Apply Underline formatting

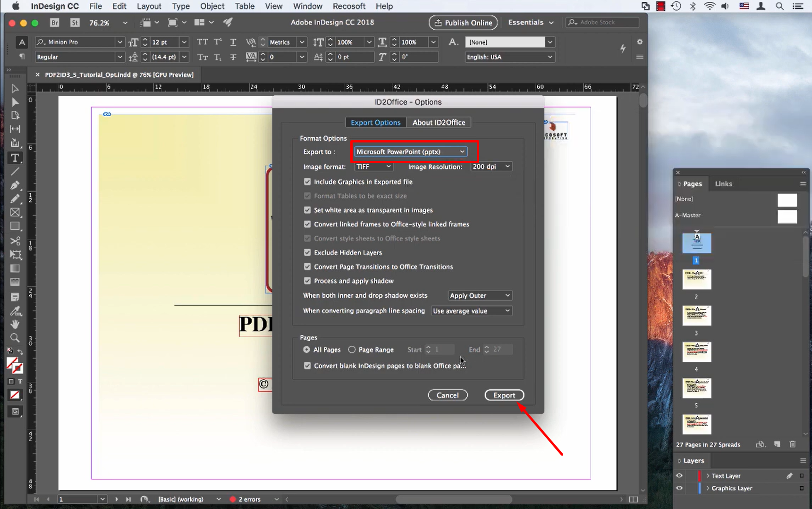click(233, 42)
